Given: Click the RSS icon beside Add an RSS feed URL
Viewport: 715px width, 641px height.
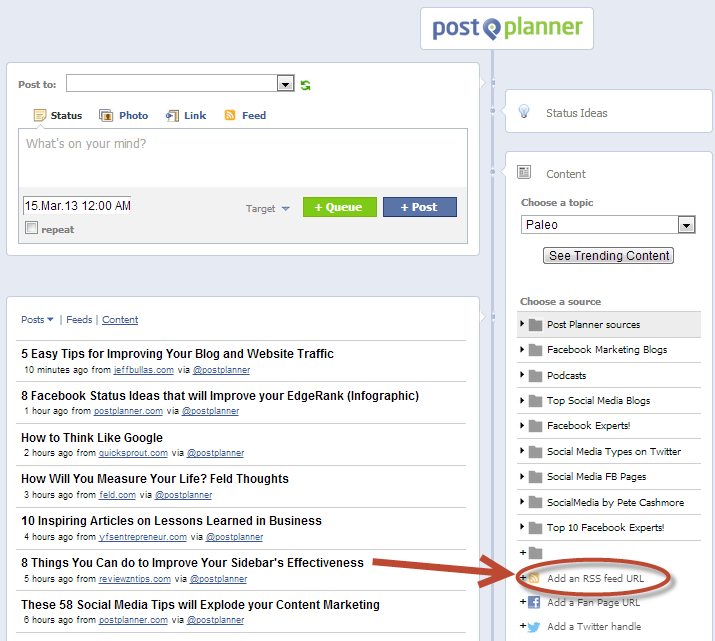Looking at the screenshot, I should tap(534, 579).
